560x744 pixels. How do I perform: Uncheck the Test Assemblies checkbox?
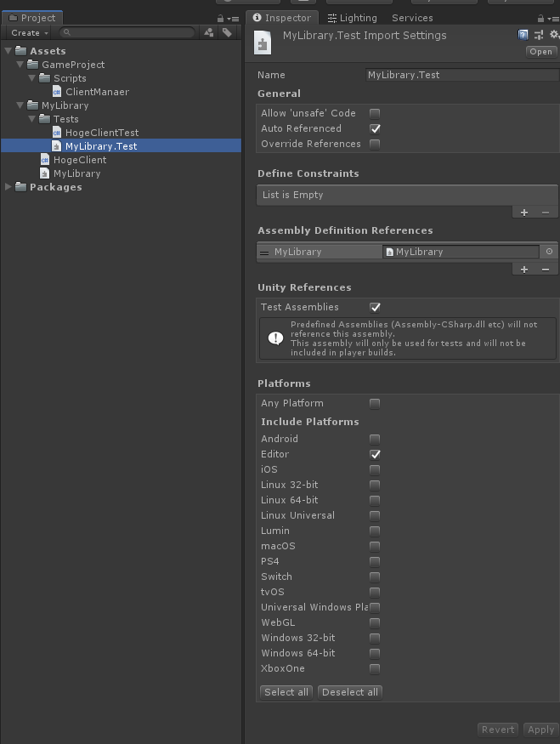click(x=375, y=307)
